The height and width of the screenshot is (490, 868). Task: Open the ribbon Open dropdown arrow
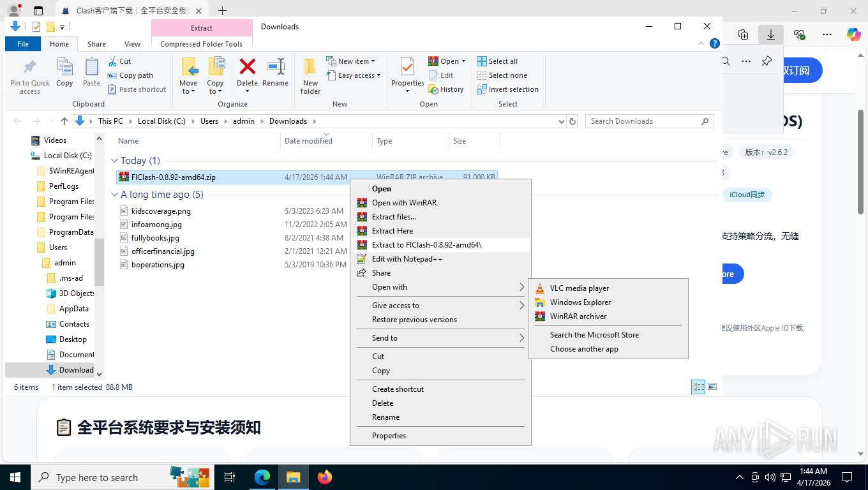(x=463, y=61)
